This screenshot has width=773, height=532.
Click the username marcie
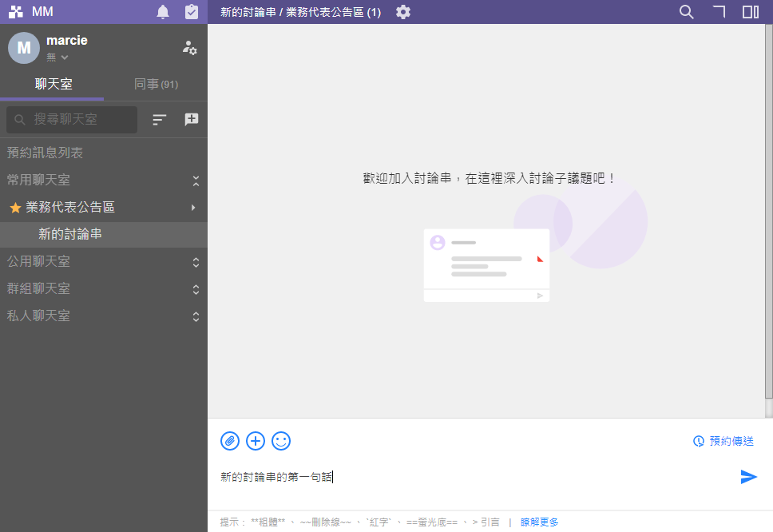tap(67, 41)
